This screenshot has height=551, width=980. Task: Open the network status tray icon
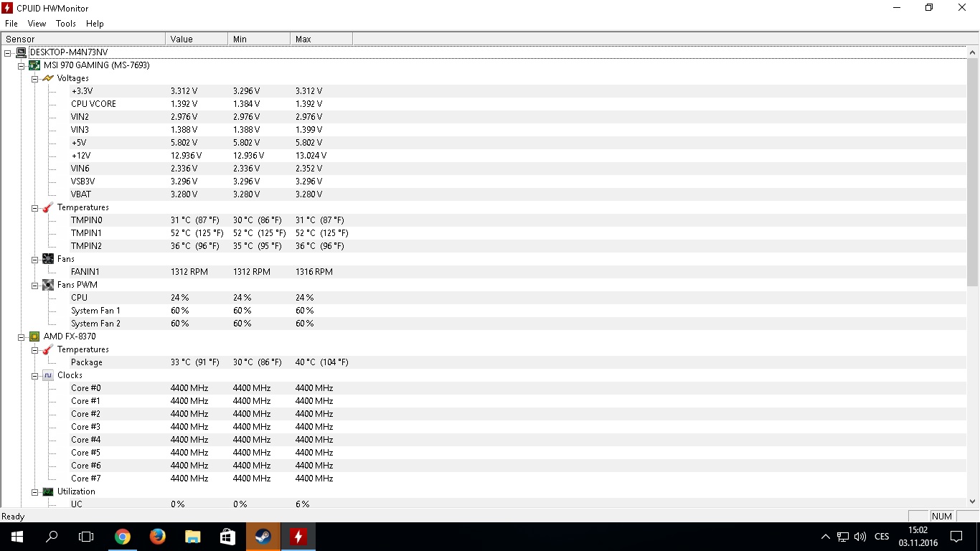[843, 536]
